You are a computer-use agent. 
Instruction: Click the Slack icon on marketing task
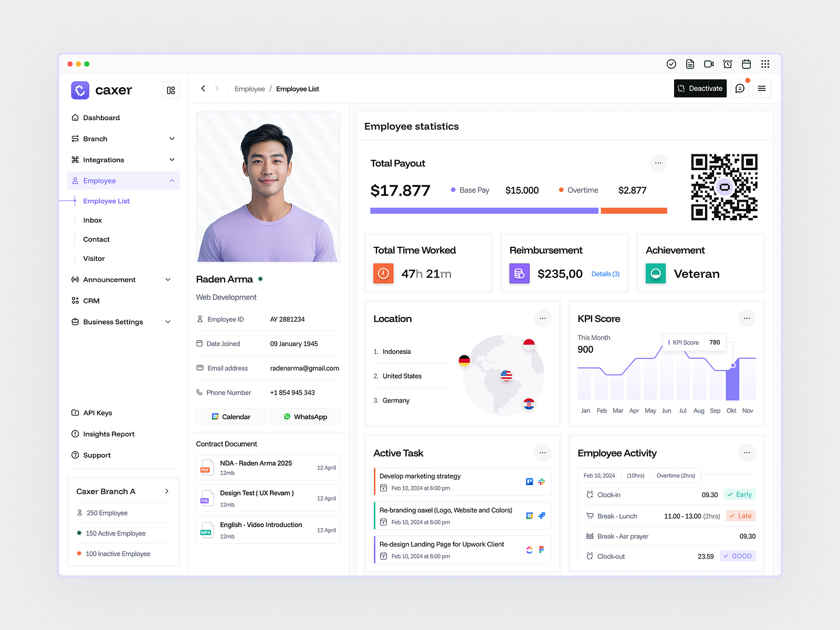tap(541, 481)
